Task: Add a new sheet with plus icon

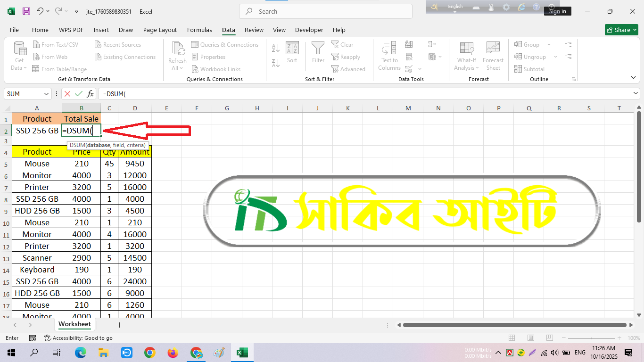Action: coord(119,325)
